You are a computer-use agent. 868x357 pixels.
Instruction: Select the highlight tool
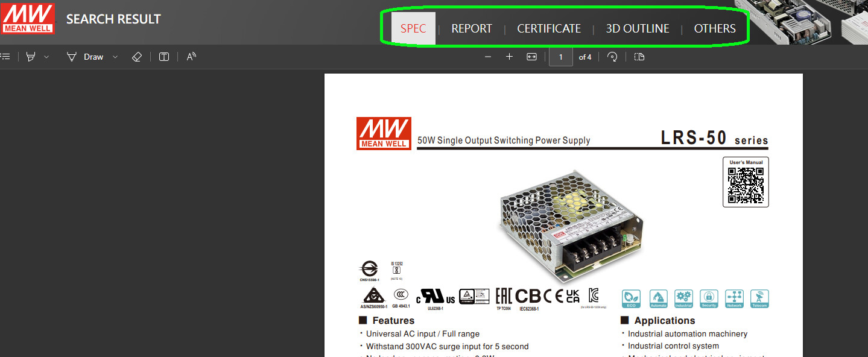coord(31,57)
